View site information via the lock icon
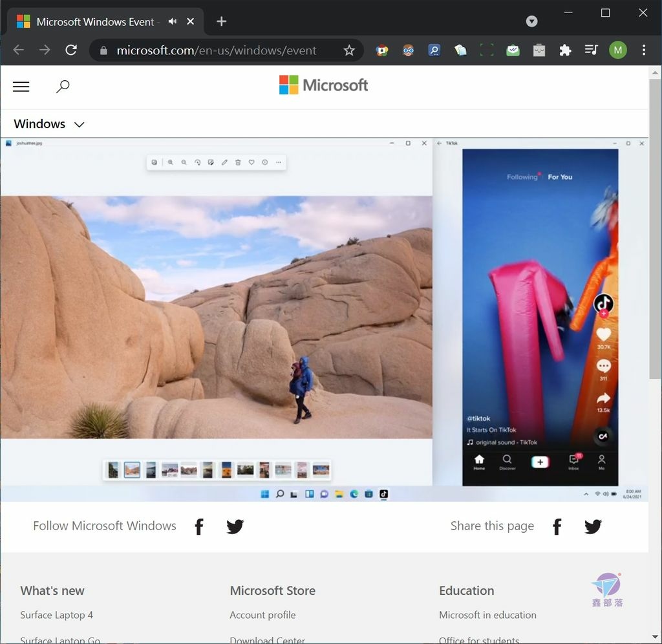Image resolution: width=662 pixels, height=644 pixels. tap(103, 50)
